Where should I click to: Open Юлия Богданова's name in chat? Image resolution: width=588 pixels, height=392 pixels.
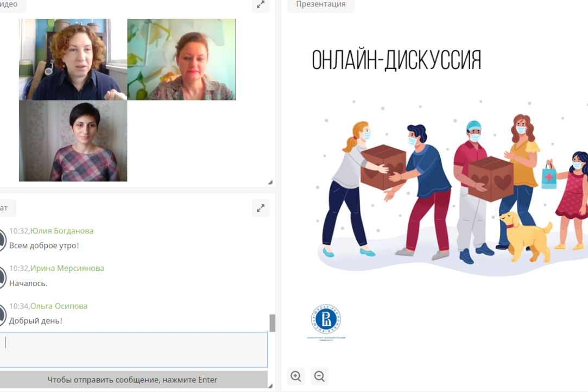(62, 231)
